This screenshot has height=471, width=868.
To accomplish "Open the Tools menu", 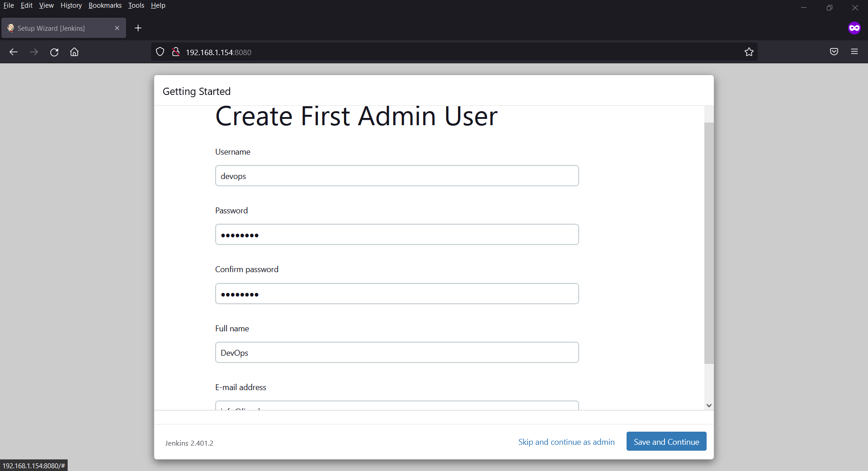I will coord(136,5).
